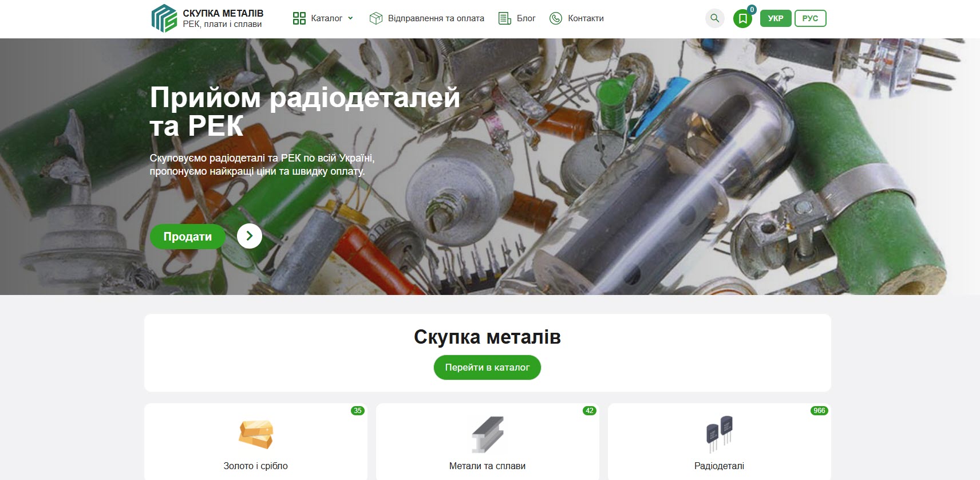Click the Скупка металів section heading
Image resolution: width=980 pixels, height=480 pixels.
tap(487, 337)
